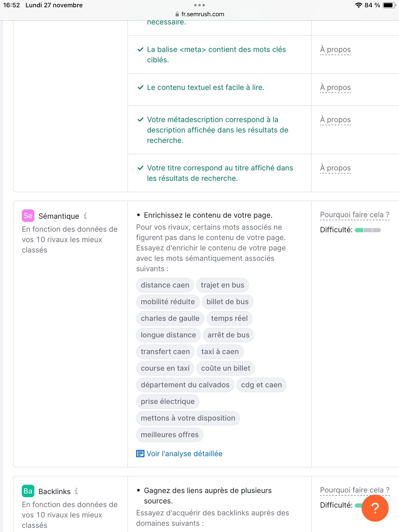
Task: Click 'Votre titre correspond au titre' check item
Action: (220, 173)
